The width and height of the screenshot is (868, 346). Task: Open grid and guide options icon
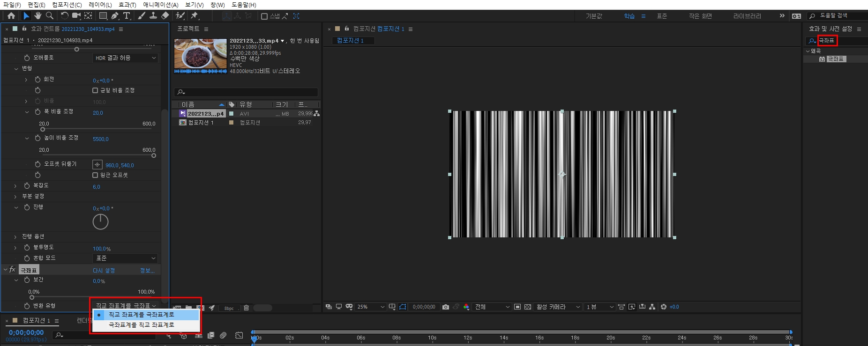pyautogui.click(x=392, y=307)
